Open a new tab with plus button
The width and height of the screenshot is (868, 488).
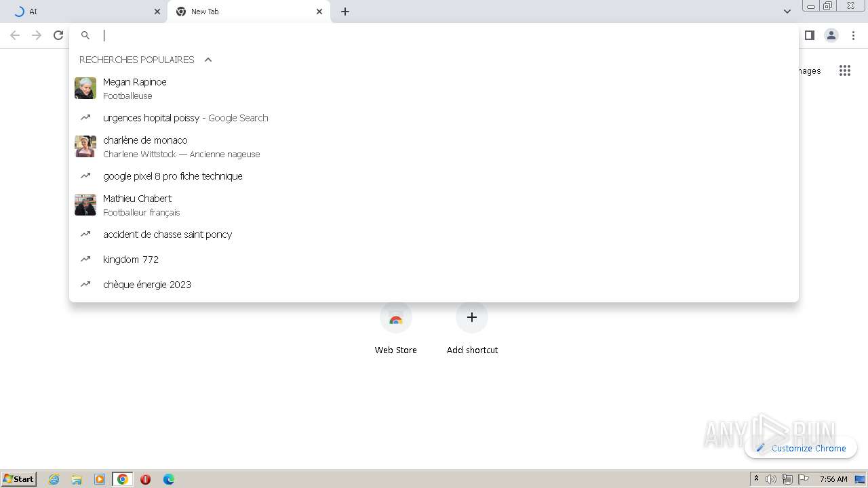coord(345,12)
